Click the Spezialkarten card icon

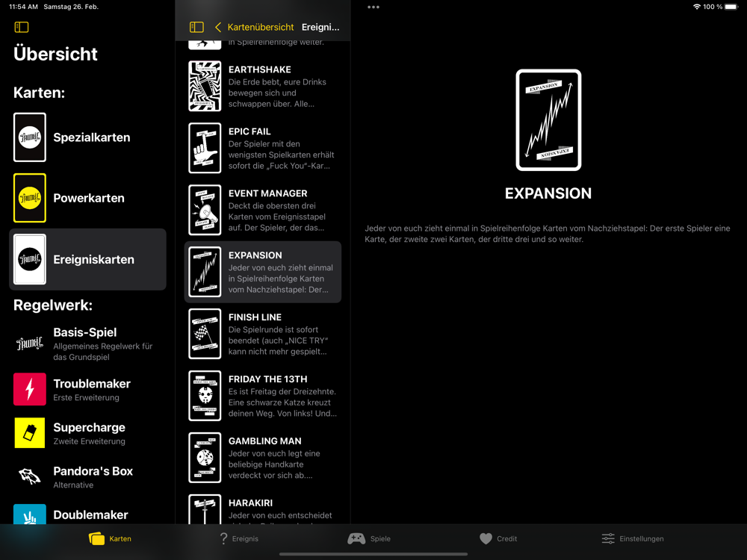coord(30,137)
